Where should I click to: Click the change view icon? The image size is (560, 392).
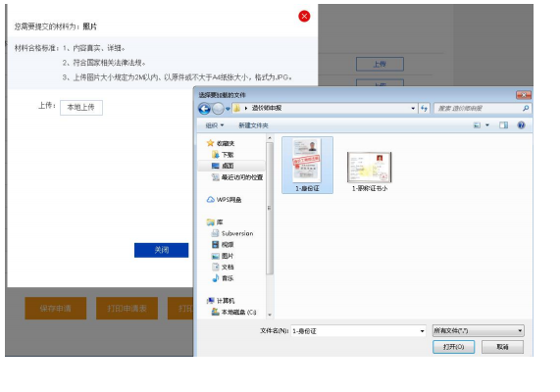[477, 125]
